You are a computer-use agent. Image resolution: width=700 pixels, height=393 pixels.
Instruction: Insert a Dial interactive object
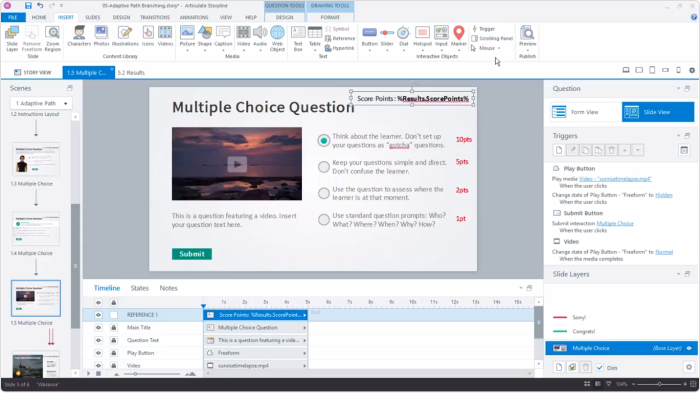(x=404, y=38)
